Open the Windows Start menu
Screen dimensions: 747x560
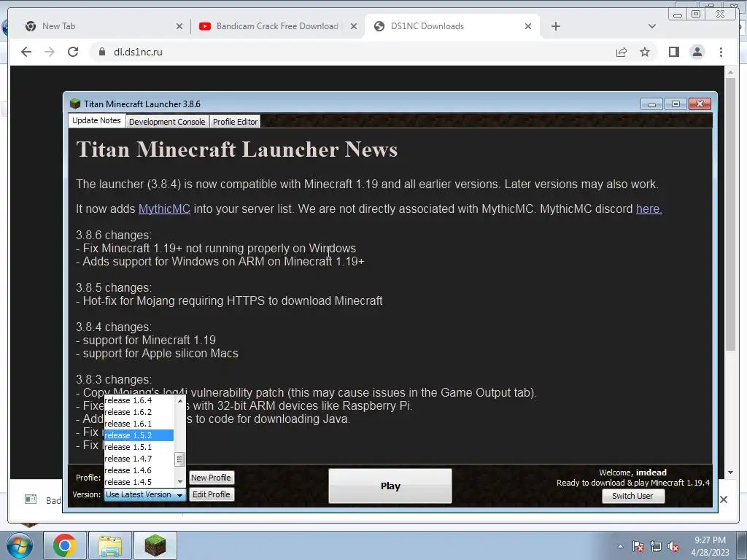click(x=20, y=545)
